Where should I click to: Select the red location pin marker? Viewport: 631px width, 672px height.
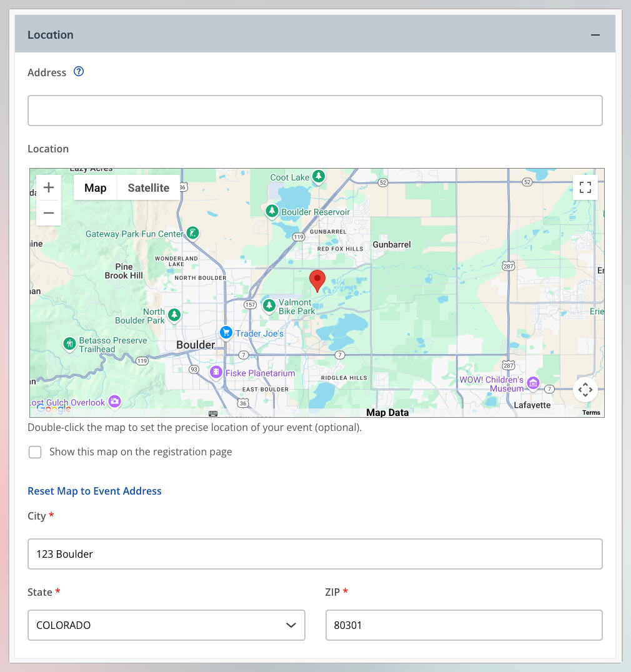pyautogui.click(x=317, y=280)
